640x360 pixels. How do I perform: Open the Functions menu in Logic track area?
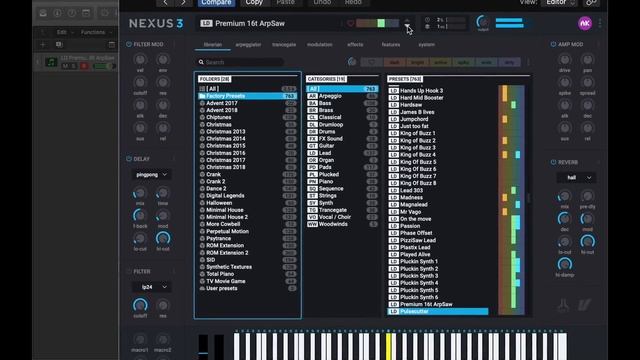click(96, 32)
